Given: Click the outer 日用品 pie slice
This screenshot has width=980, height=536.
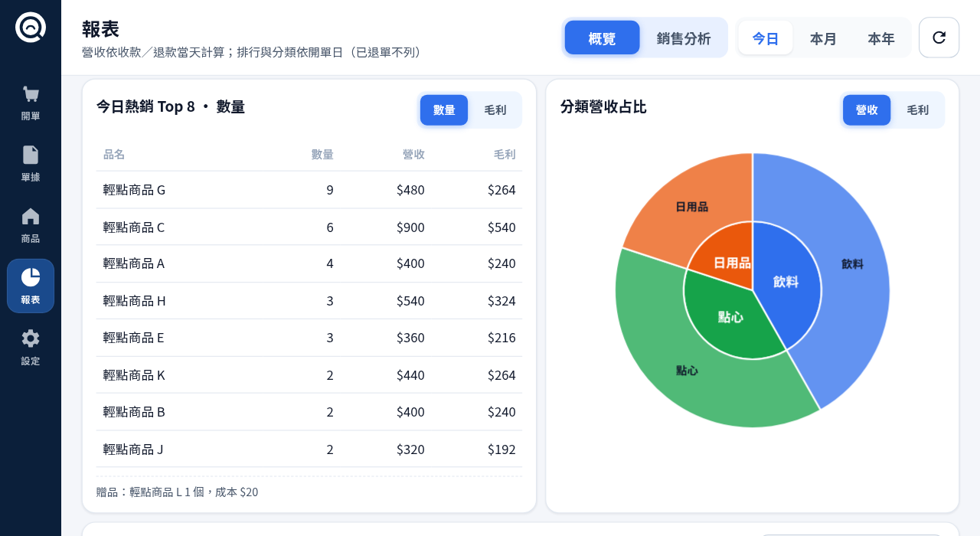Looking at the screenshot, I should [691, 207].
